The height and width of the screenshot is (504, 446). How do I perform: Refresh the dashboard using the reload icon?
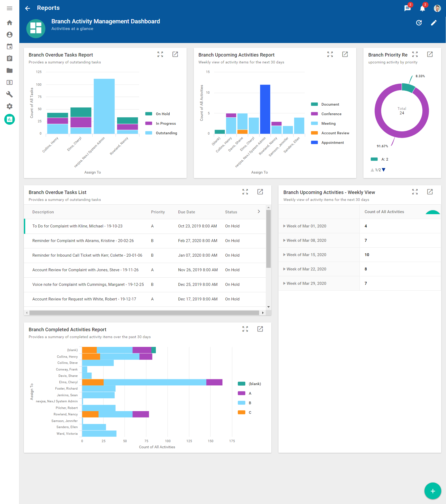419,23
